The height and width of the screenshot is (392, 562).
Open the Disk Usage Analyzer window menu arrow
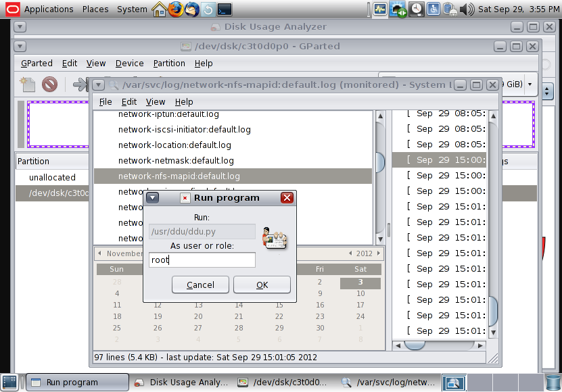(20, 27)
